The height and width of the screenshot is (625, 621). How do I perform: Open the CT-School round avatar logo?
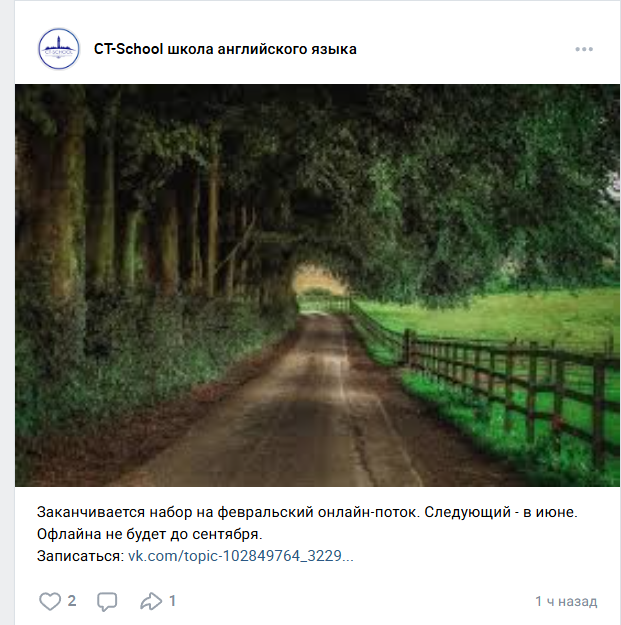point(59,49)
